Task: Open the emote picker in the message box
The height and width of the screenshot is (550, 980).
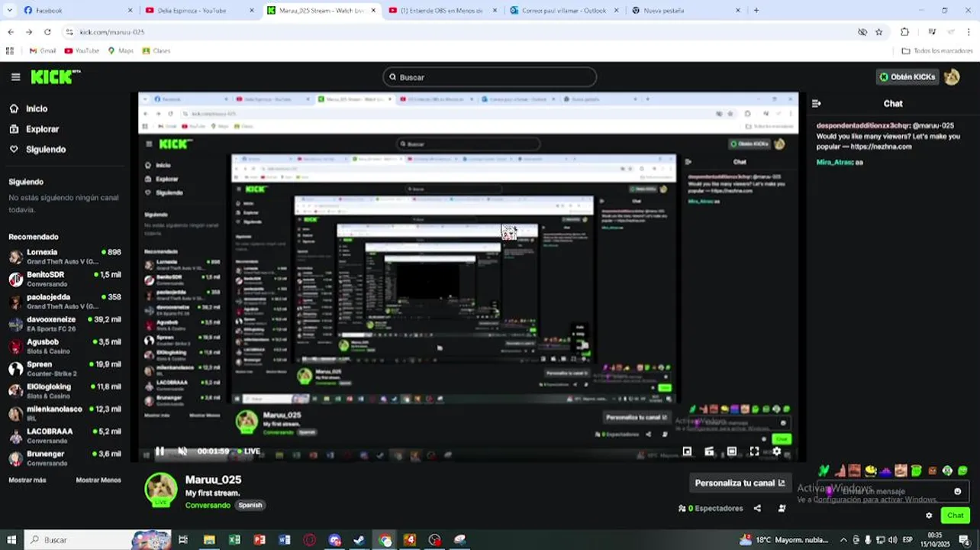Action: pos(958,491)
